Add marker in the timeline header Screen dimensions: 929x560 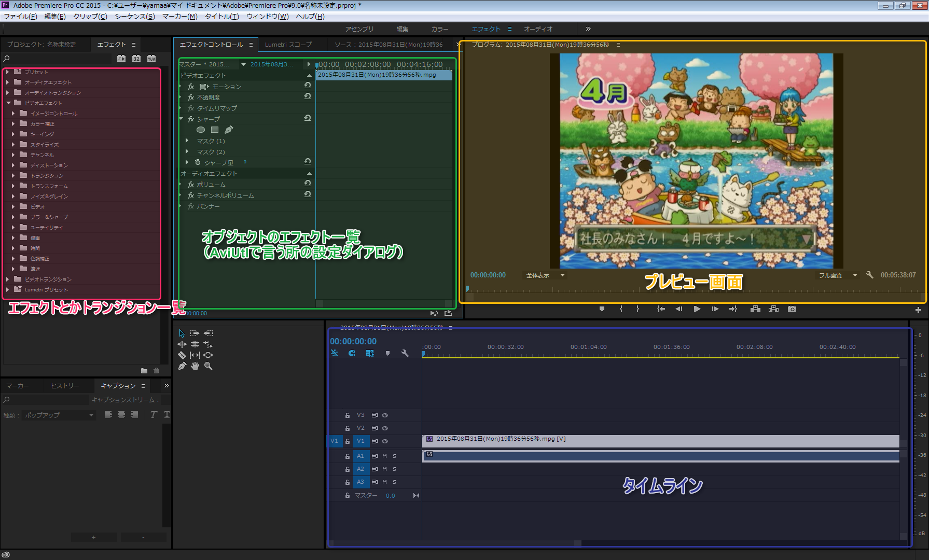click(387, 353)
